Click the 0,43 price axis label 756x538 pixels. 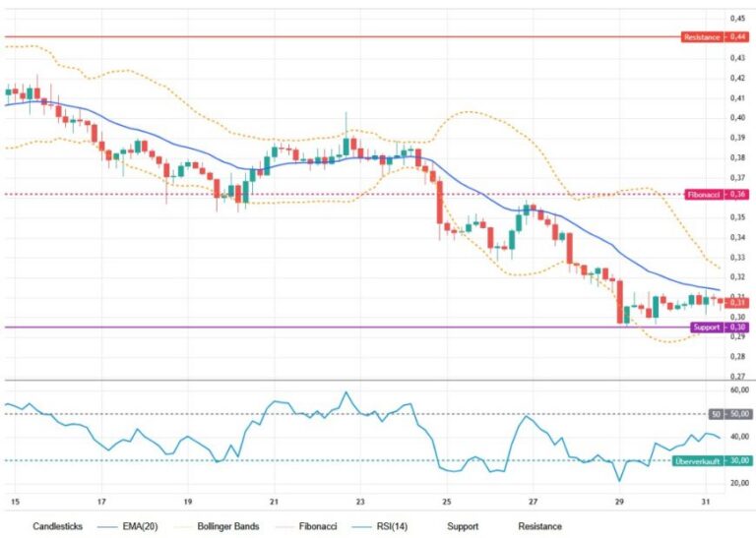click(737, 58)
